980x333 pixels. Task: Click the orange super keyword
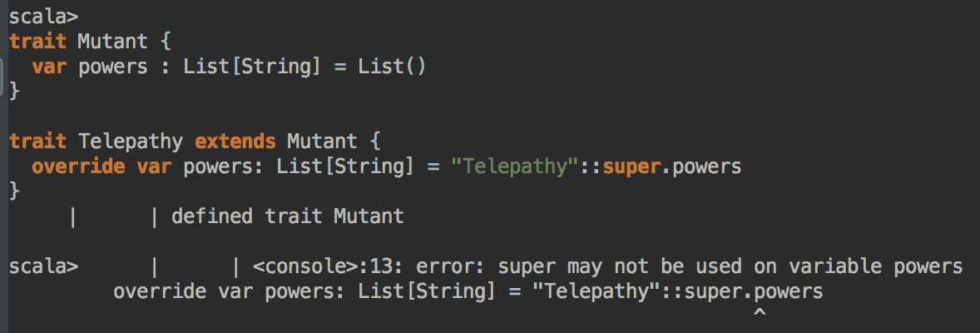pyautogui.click(x=625, y=166)
